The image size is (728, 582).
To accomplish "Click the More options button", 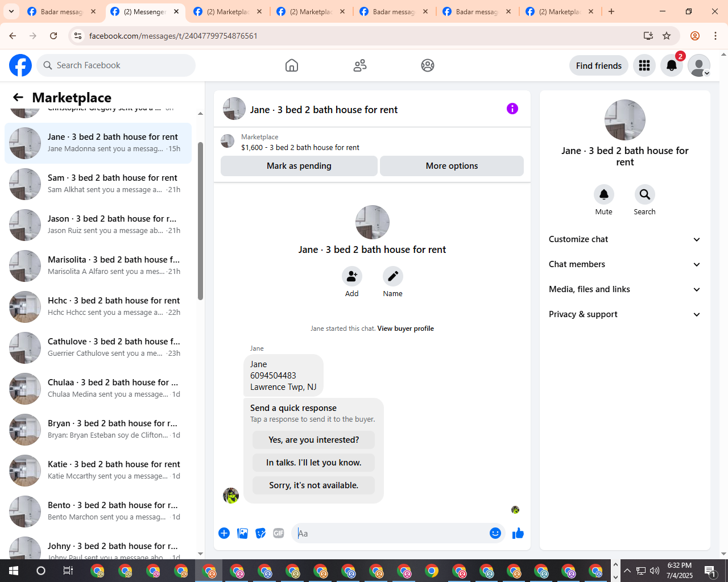I will tap(452, 166).
